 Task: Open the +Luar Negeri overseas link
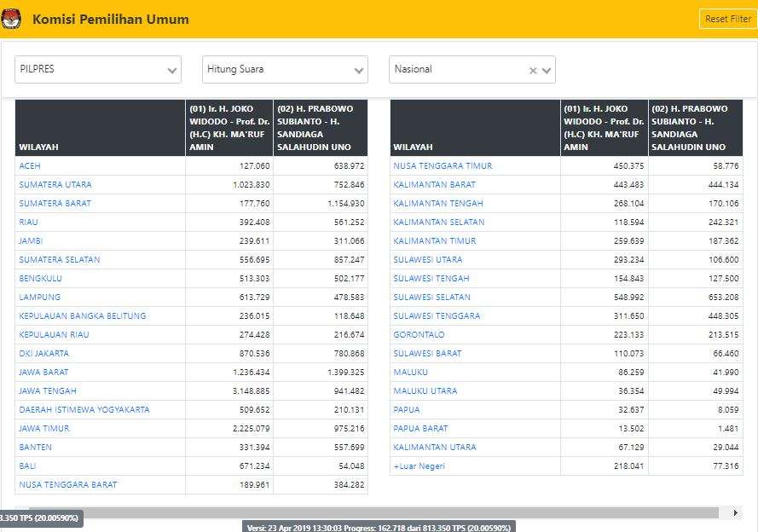tap(420, 466)
